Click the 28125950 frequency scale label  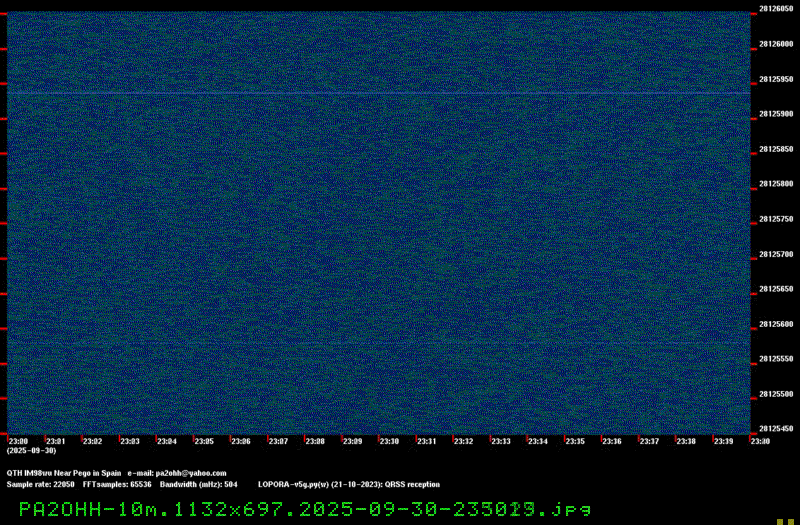pos(776,79)
